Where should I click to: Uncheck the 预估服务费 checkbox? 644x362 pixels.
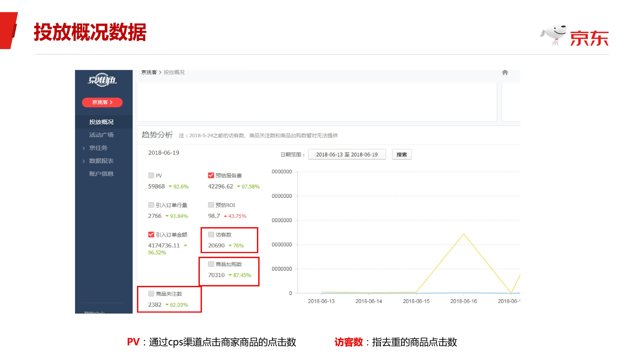[x=211, y=175]
